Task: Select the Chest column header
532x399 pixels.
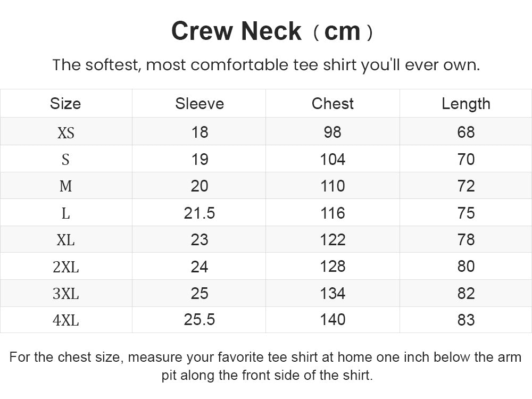Action: 332,104
